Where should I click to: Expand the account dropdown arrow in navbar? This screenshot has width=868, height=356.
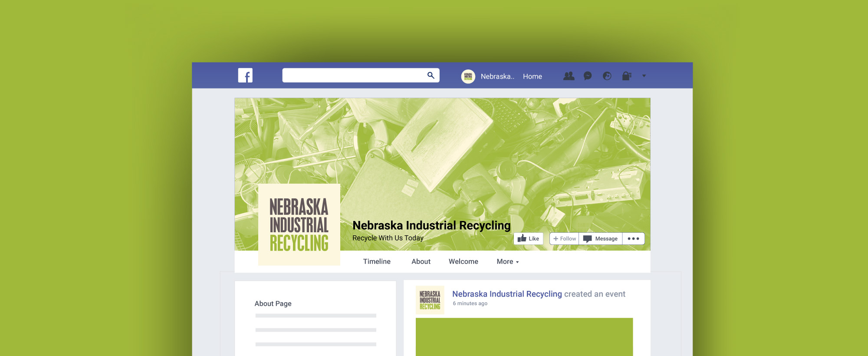coord(644,76)
